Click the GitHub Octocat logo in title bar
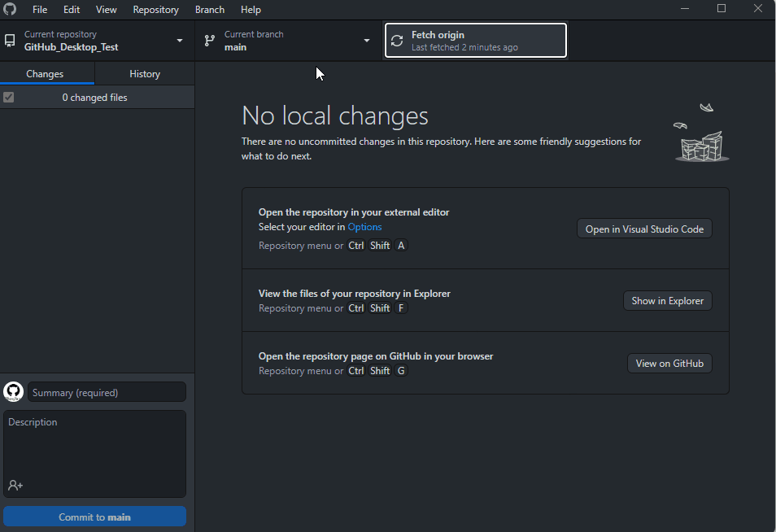 (10, 9)
